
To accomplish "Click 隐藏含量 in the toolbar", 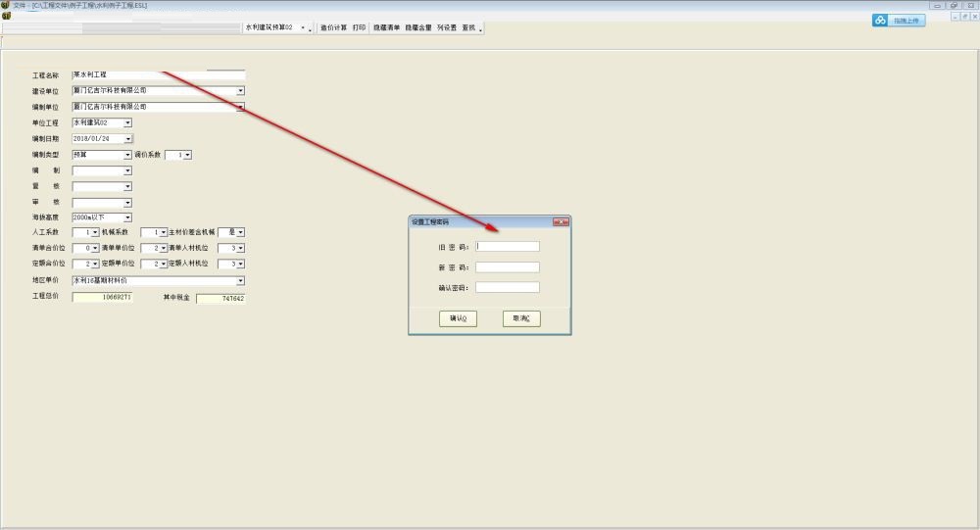I will (418, 28).
